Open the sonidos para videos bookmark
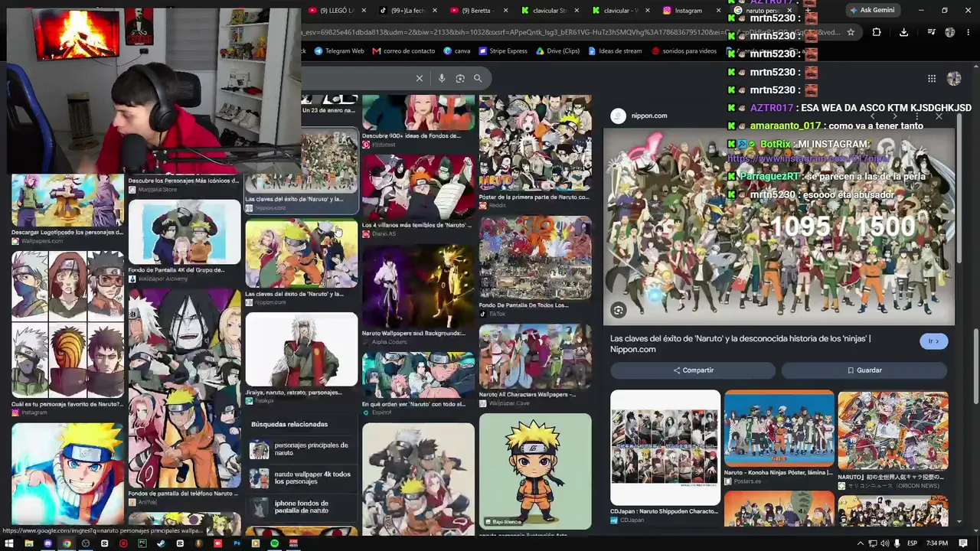 [x=684, y=51]
